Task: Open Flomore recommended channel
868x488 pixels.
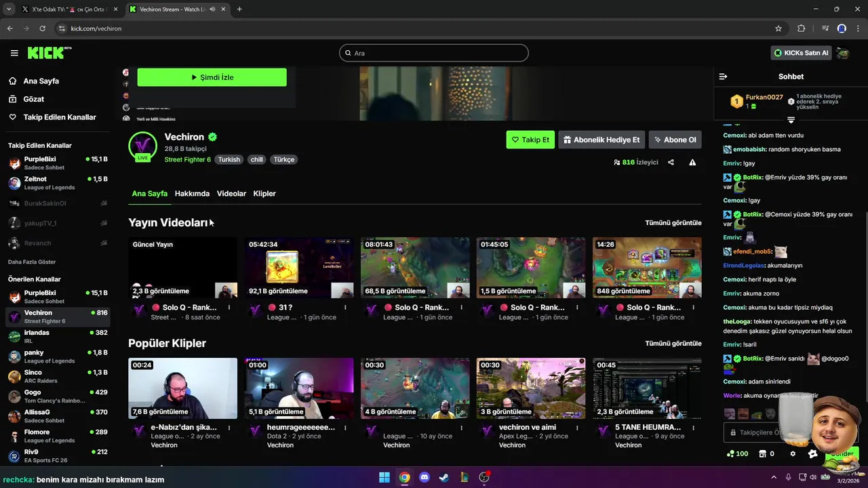Action: pos(58,436)
